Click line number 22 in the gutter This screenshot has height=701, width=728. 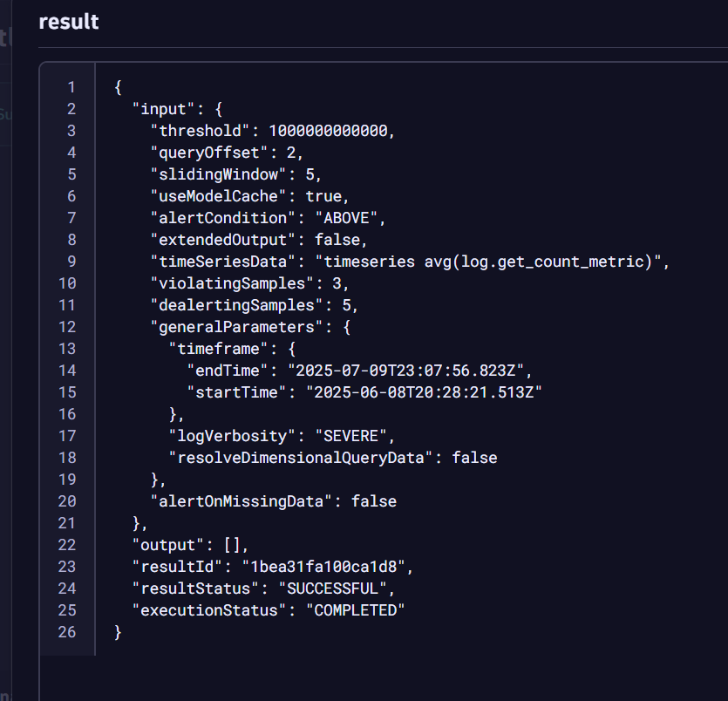[x=67, y=545]
